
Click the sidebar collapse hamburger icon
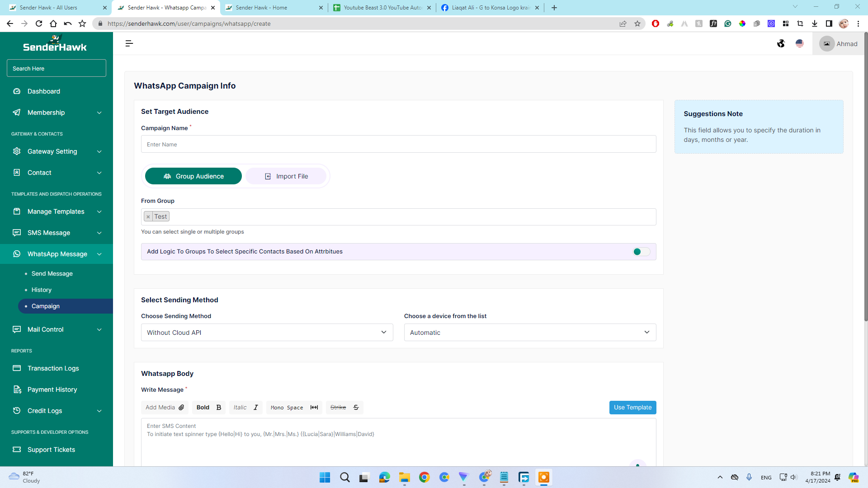click(x=129, y=43)
